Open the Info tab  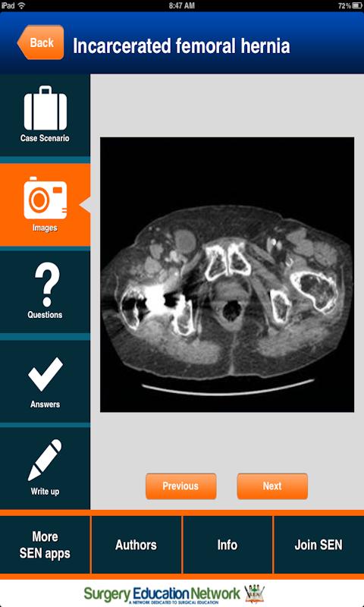click(227, 545)
